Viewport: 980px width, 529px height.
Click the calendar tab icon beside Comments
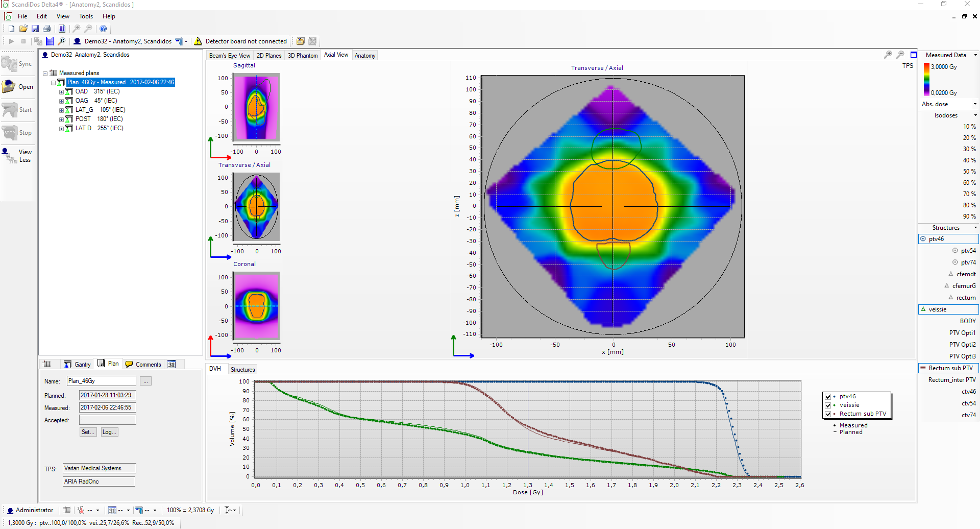[171, 365]
